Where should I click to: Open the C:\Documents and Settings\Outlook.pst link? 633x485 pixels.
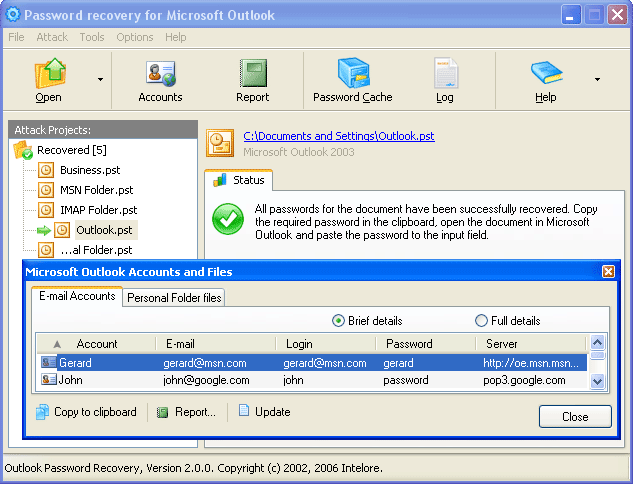(339, 136)
